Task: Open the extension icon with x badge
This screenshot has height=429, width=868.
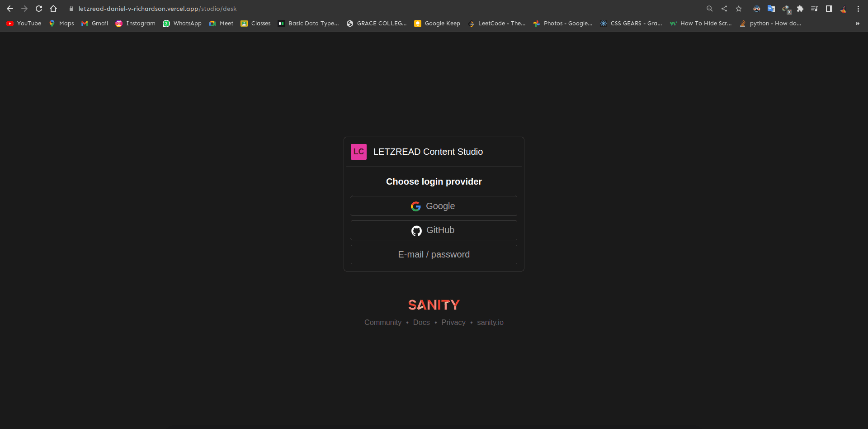Action: (786, 9)
